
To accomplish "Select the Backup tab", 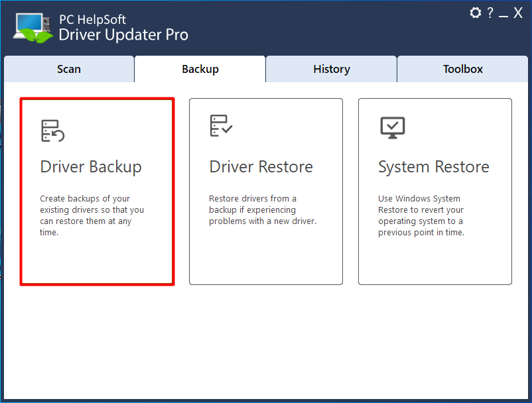I will click(200, 69).
